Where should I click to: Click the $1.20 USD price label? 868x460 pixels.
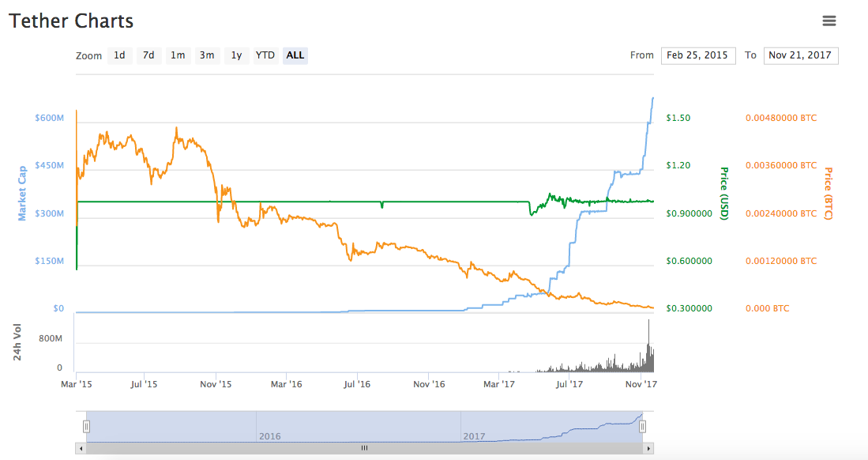pos(678,166)
